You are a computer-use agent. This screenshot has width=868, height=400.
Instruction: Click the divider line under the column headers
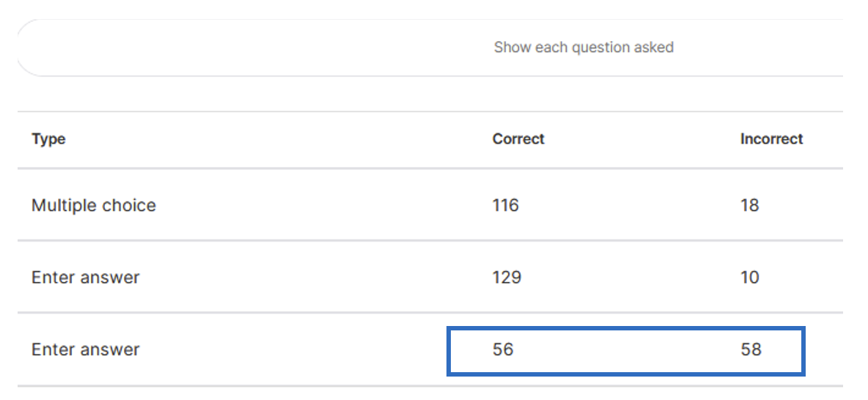430,168
